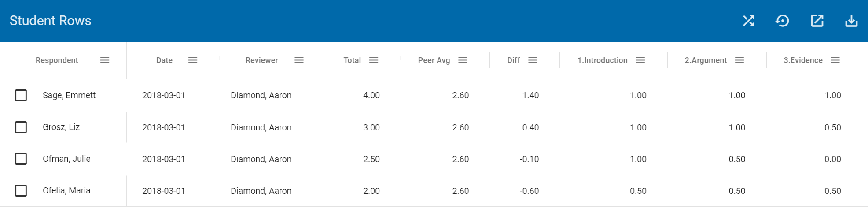Viewport: 868px width, 208px height.
Task: Open the 2.Argument column menu
Action: pyautogui.click(x=739, y=60)
